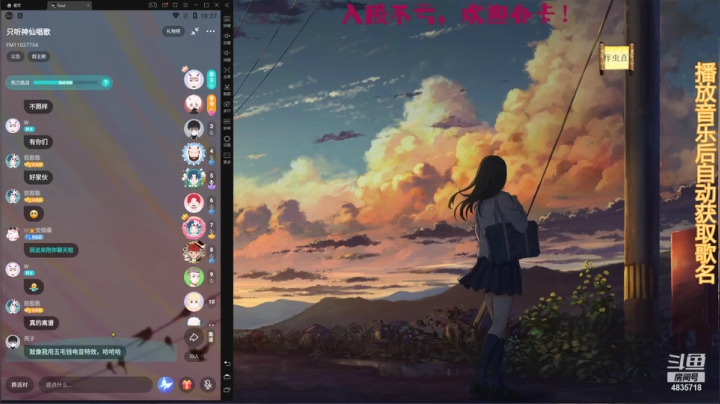Open the gift box icon
The width and height of the screenshot is (720, 404).
coord(186,385)
